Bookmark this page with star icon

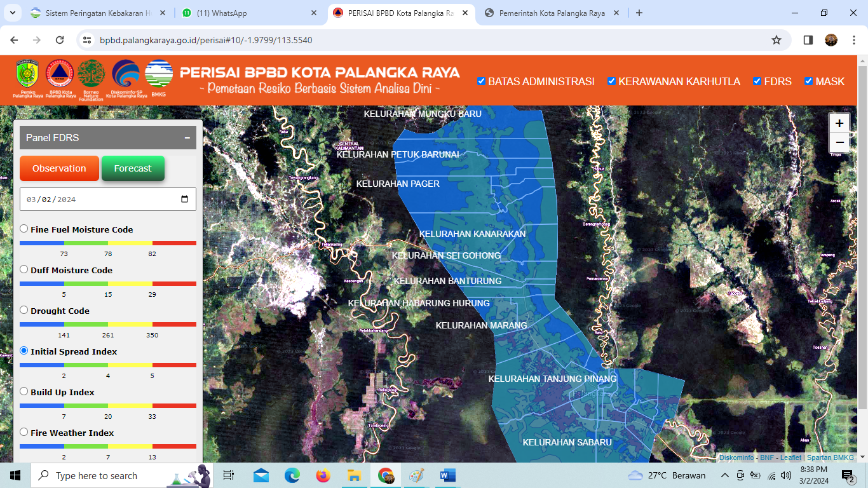click(x=776, y=40)
